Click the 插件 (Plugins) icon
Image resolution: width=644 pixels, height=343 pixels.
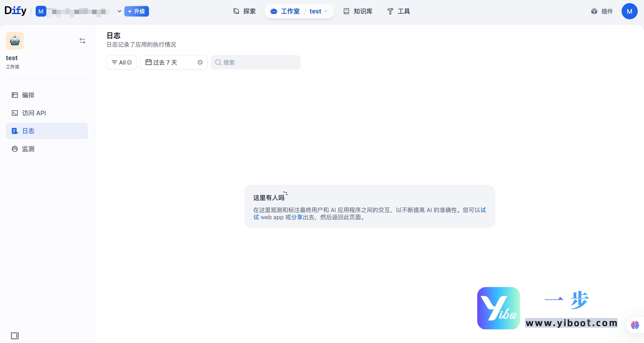594,11
